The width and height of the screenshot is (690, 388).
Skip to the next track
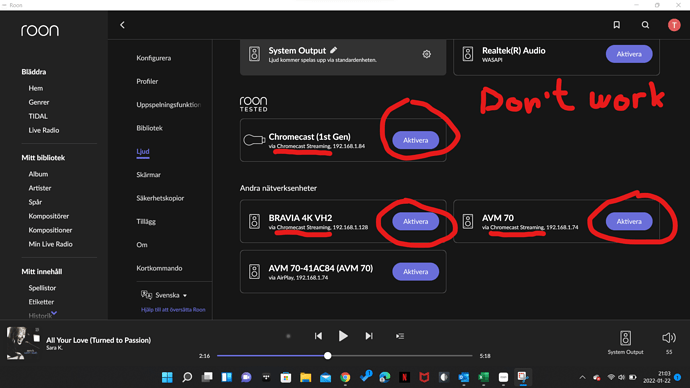pyautogui.click(x=369, y=336)
